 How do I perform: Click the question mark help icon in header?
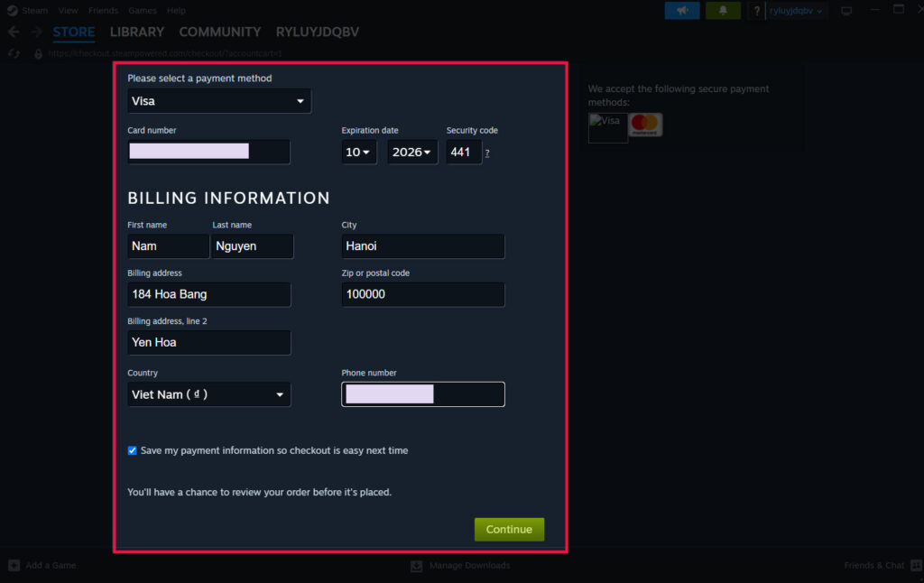click(x=757, y=11)
